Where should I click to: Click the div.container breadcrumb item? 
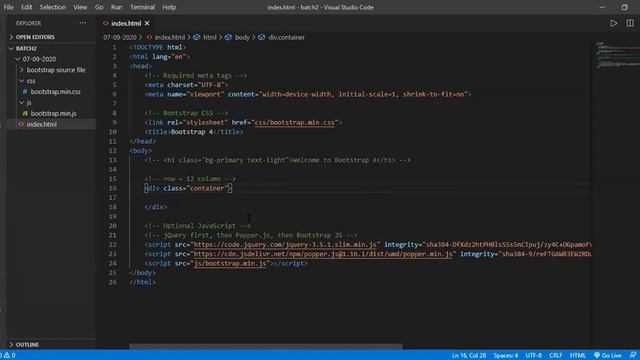286,37
